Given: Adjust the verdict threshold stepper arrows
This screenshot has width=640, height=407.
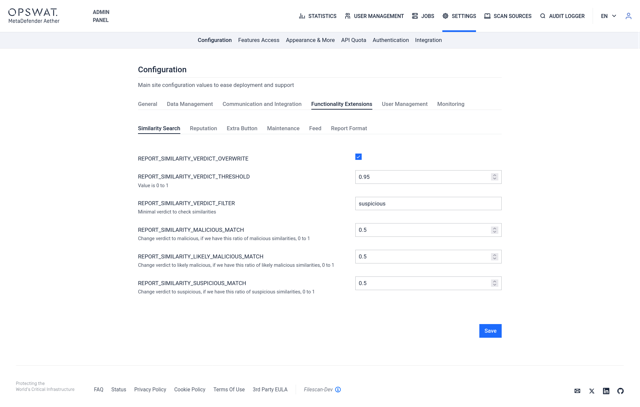Looking at the screenshot, I should 494,177.
